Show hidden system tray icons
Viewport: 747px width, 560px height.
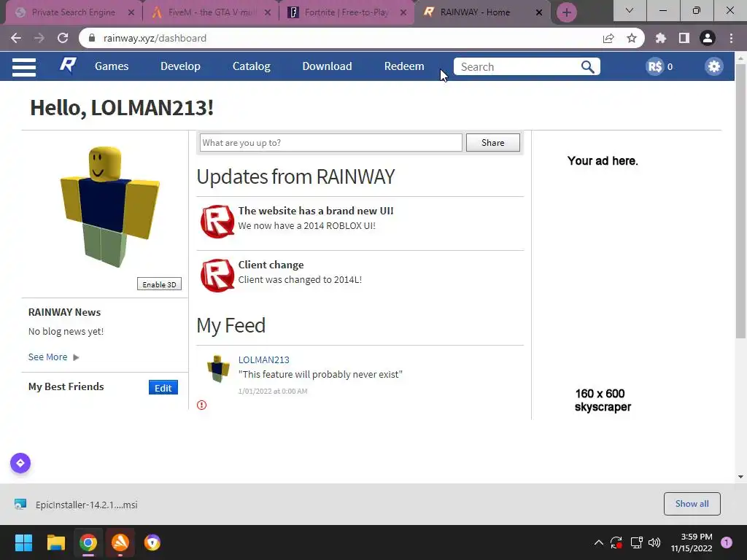pyautogui.click(x=599, y=542)
